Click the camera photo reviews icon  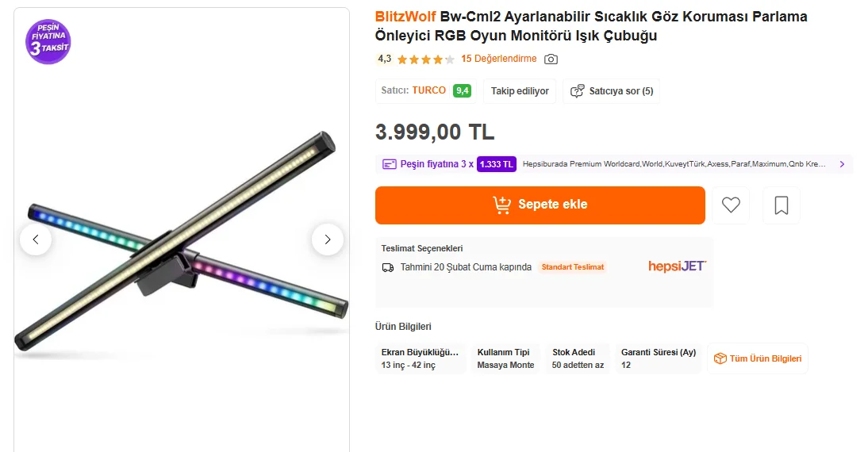(x=551, y=59)
